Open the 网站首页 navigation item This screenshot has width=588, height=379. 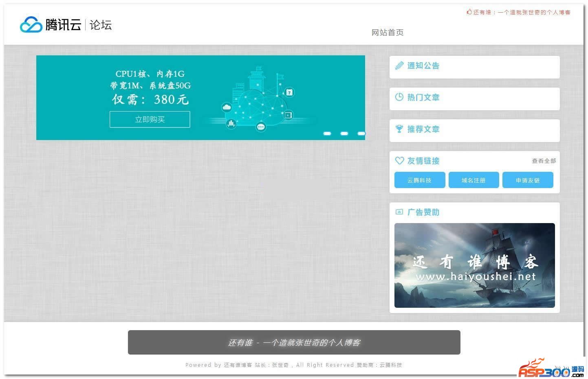tap(388, 33)
